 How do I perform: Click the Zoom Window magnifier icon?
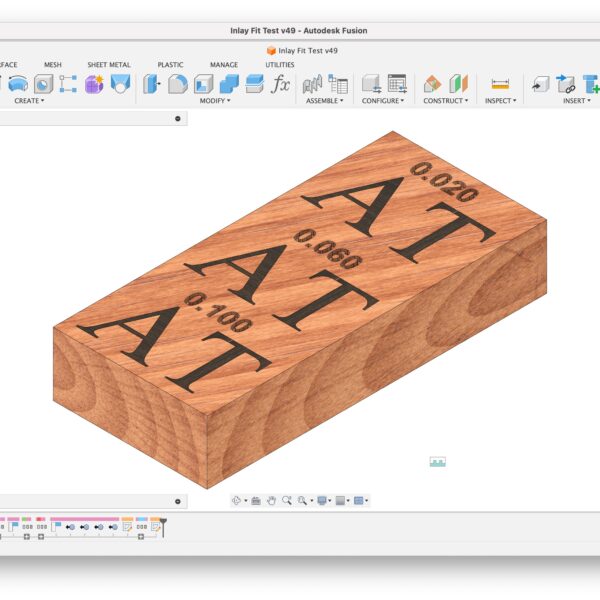click(x=302, y=500)
